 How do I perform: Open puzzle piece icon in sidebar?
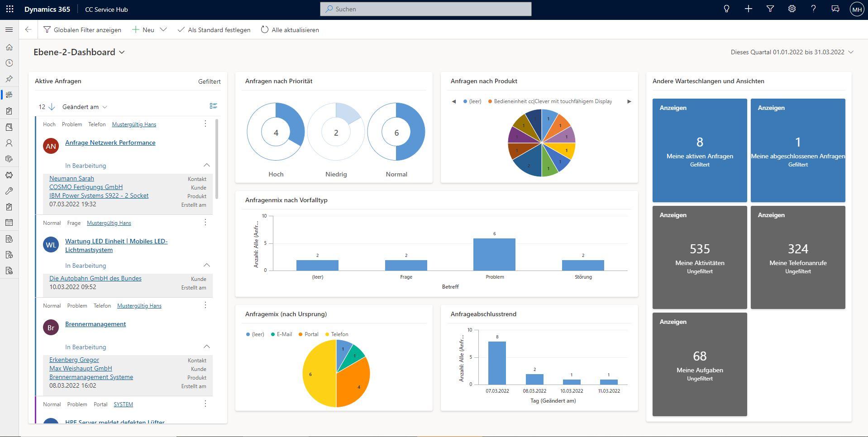click(x=9, y=175)
